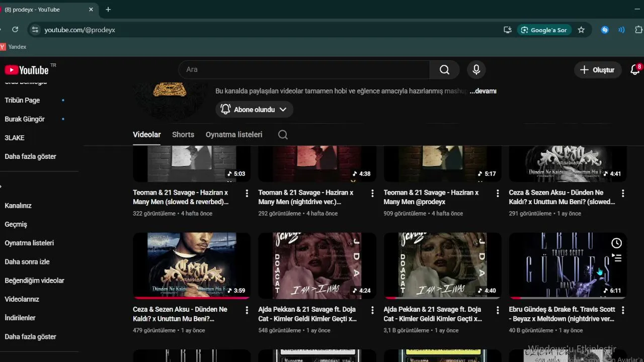Open Teoman Haziran nightdrive ver. title
The height and width of the screenshot is (362, 644).
tap(306, 197)
